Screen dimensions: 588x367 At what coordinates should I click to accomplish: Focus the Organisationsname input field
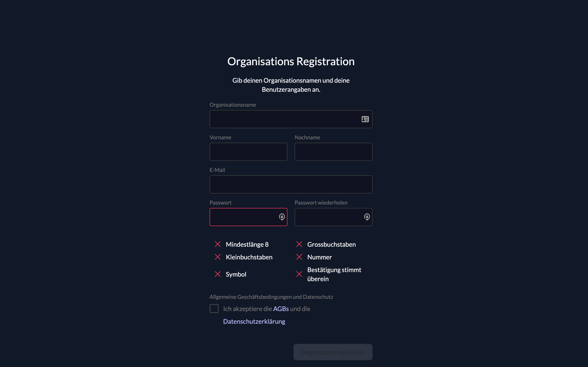coord(284,119)
